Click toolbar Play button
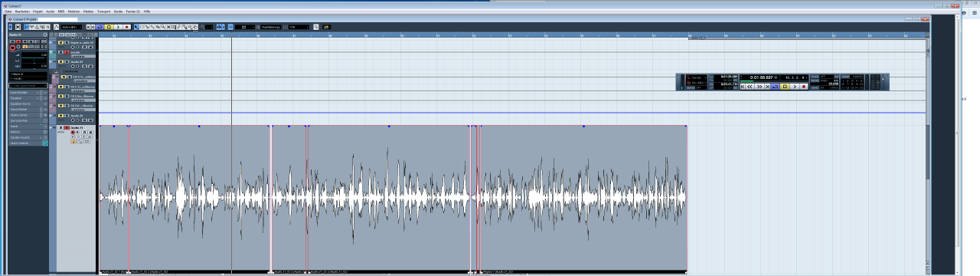980x276 pixels. click(x=118, y=27)
